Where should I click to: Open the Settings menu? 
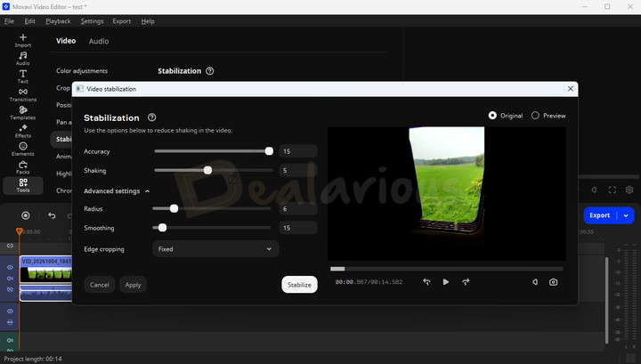92,20
